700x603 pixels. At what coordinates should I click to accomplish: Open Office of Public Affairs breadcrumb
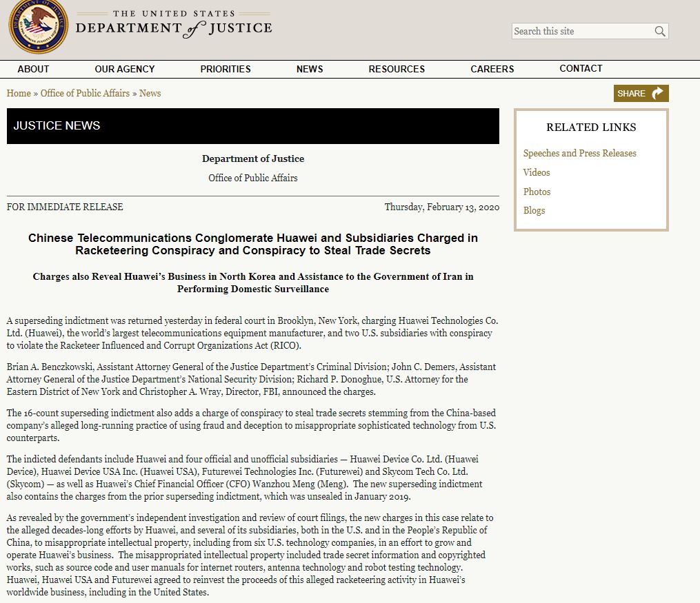point(85,93)
